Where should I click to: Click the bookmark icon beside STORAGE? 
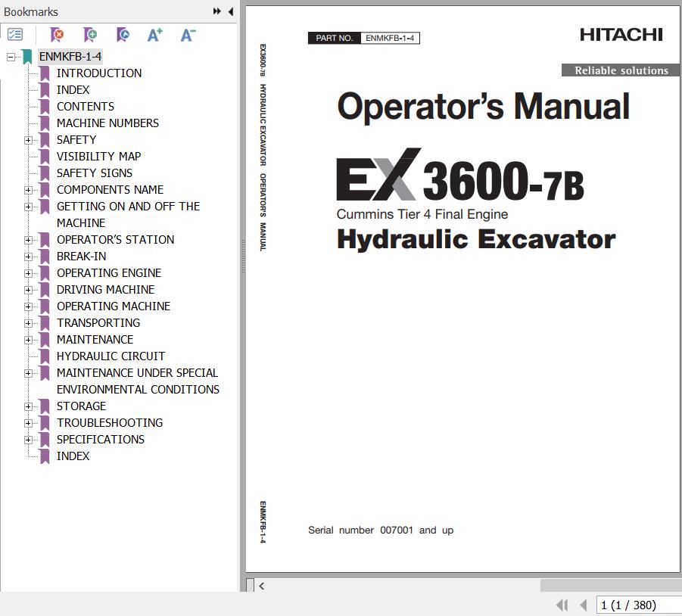pos(45,406)
